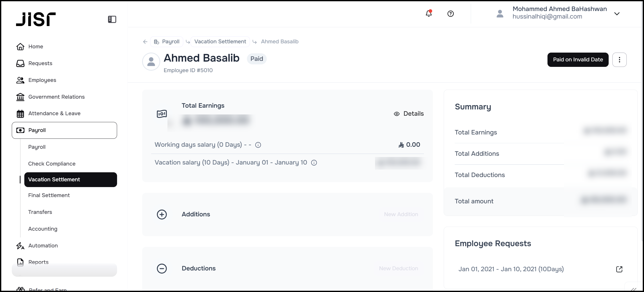Open employee request external link icon

[619, 269]
